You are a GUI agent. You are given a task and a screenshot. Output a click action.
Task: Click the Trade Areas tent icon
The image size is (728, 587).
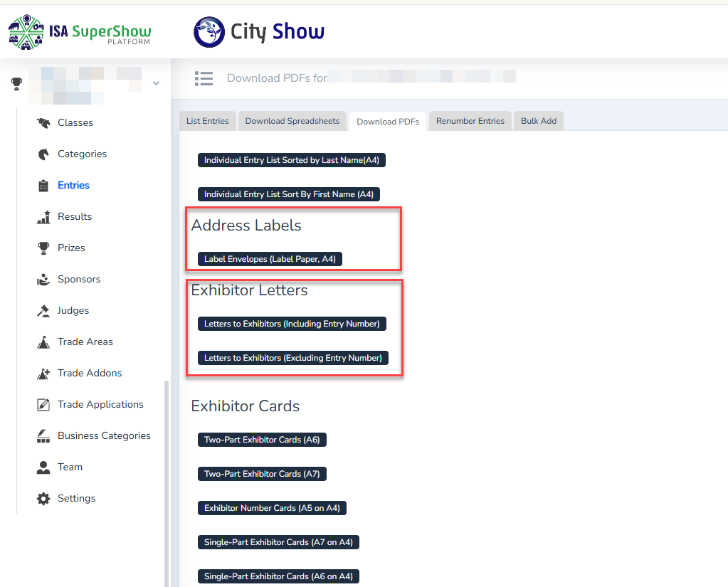[x=43, y=342]
